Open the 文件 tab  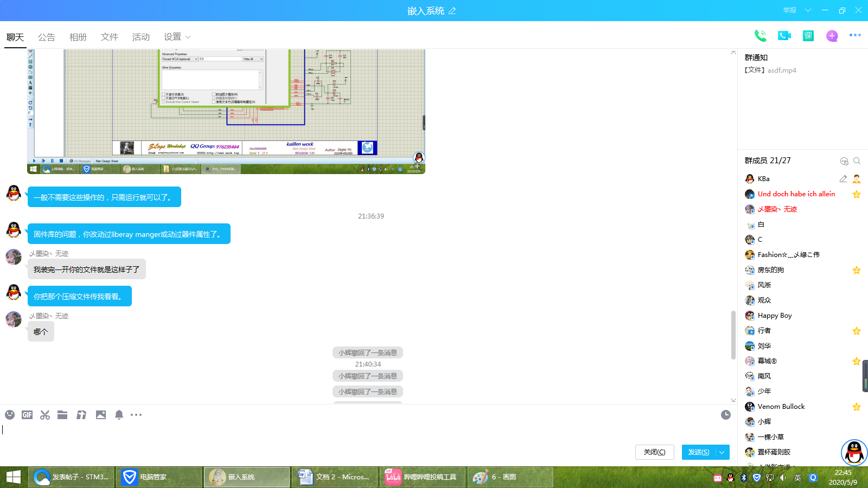[x=110, y=37]
